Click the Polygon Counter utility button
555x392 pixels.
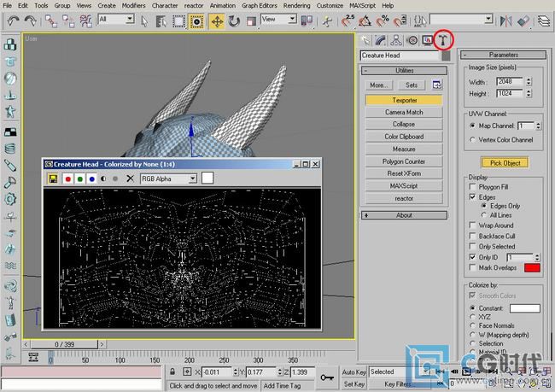[x=404, y=161]
